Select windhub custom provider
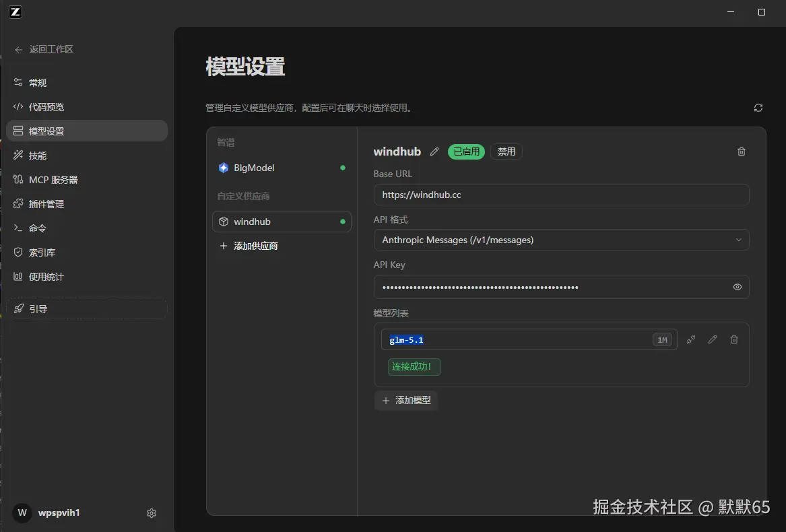786x532 pixels. tap(282, 222)
